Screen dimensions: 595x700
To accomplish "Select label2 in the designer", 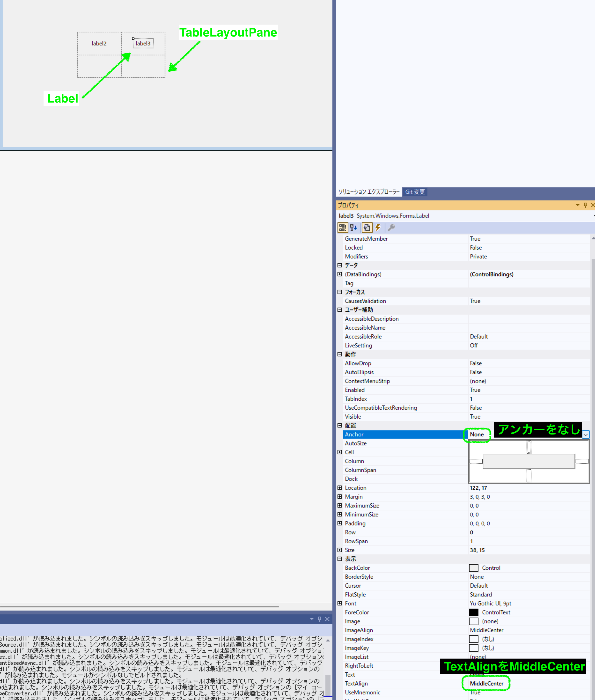I will (x=99, y=44).
